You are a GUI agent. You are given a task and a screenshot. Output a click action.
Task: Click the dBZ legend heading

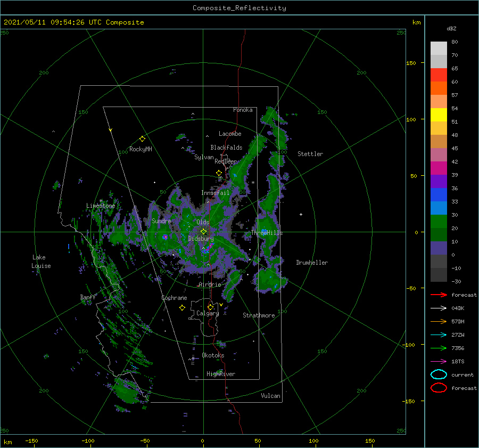click(451, 28)
